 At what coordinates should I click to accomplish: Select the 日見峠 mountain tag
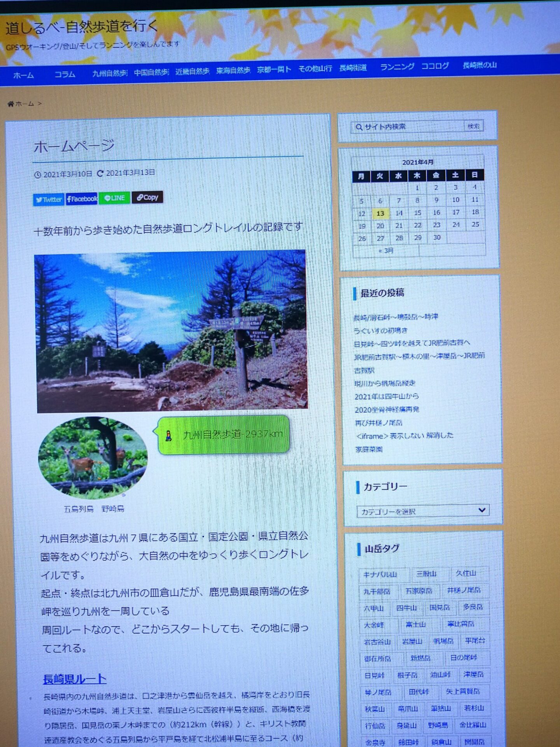[374, 675]
